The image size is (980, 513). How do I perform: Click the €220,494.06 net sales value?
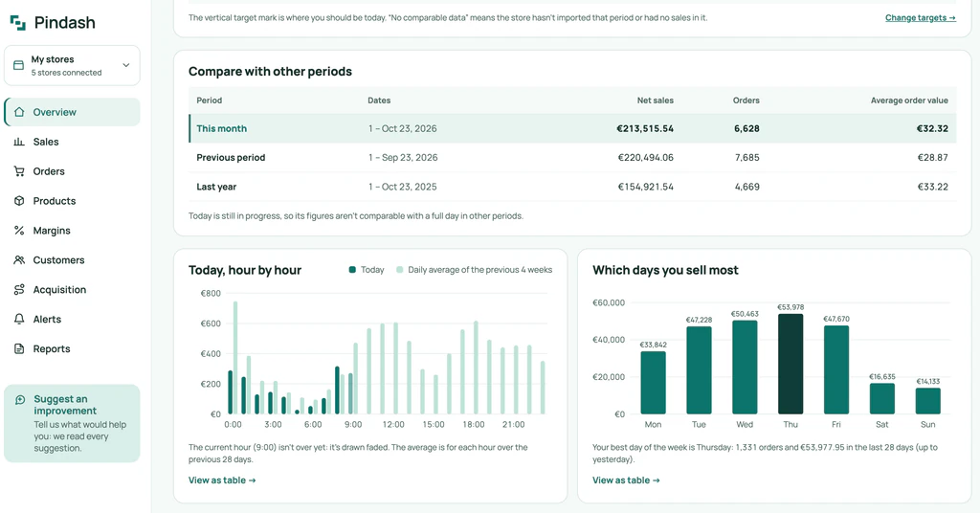[x=646, y=158]
